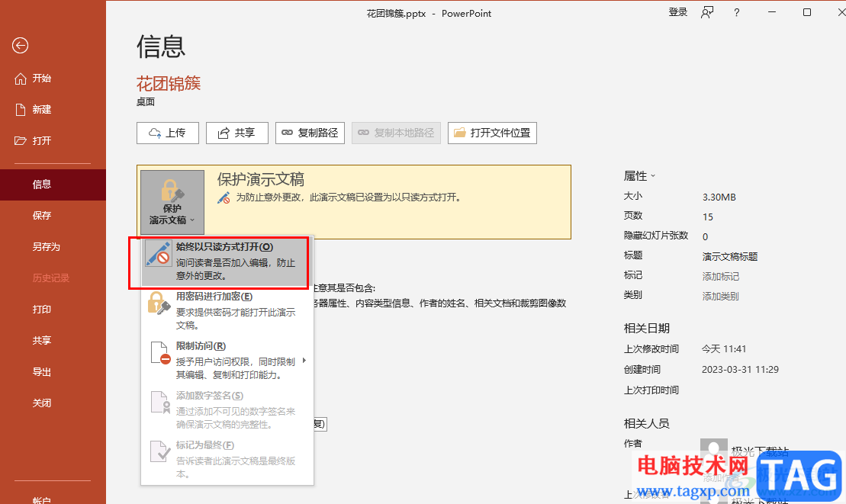This screenshot has width=846, height=504.
Task: Click the open folder icon next to 打开
Action: [x=21, y=141]
